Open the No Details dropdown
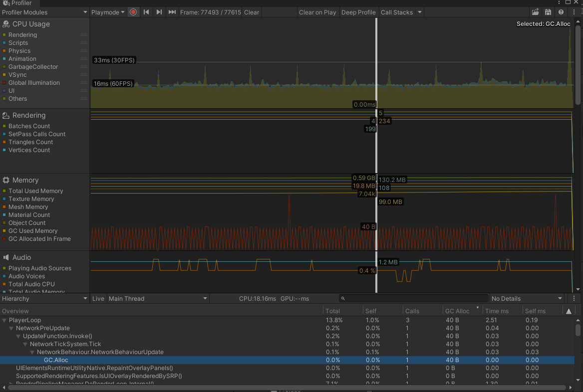The height and width of the screenshot is (392, 583). click(x=527, y=298)
